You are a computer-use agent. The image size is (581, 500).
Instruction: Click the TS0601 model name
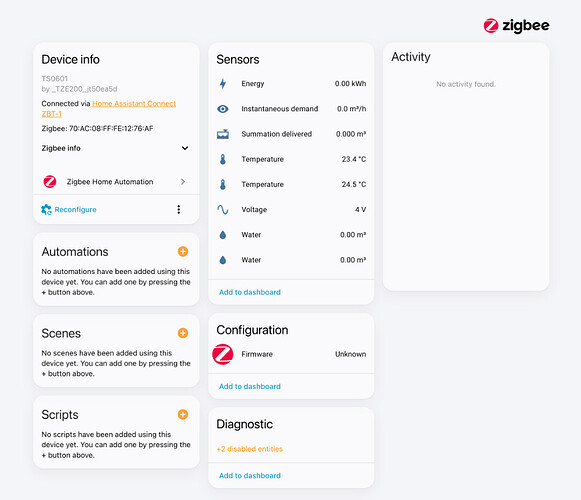tap(54, 79)
